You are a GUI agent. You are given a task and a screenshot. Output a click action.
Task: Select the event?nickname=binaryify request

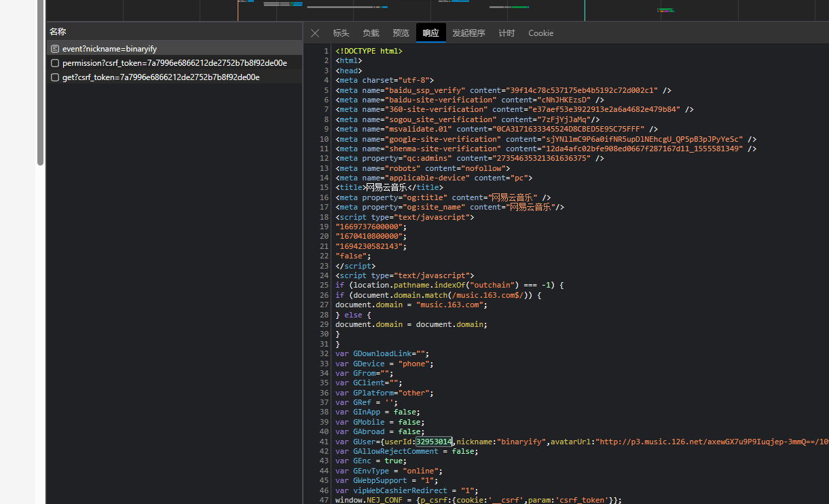coord(109,48)
